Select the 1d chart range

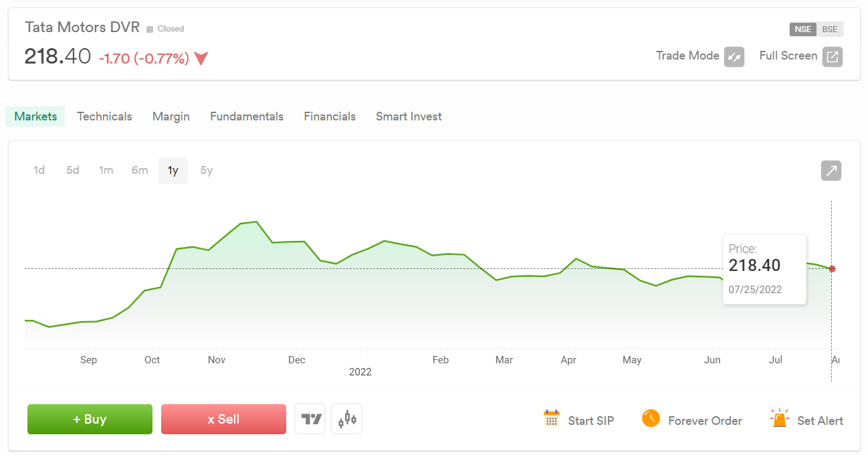(x=39, y=171)
